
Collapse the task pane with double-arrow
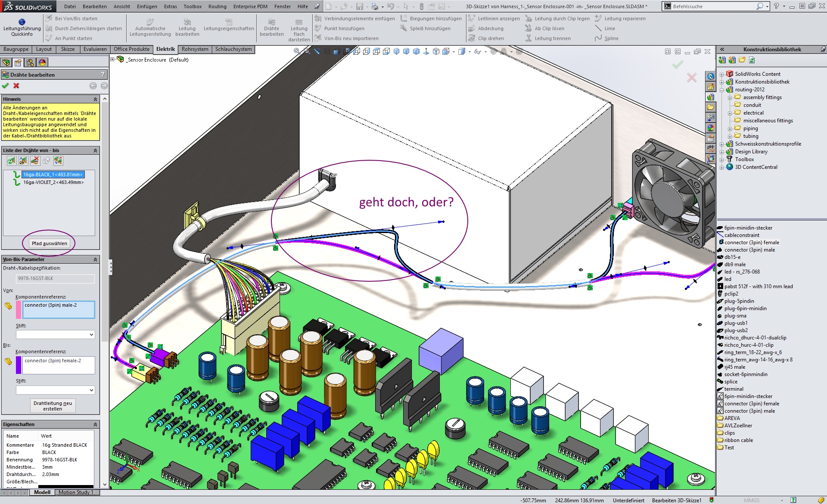coord(722,49)
